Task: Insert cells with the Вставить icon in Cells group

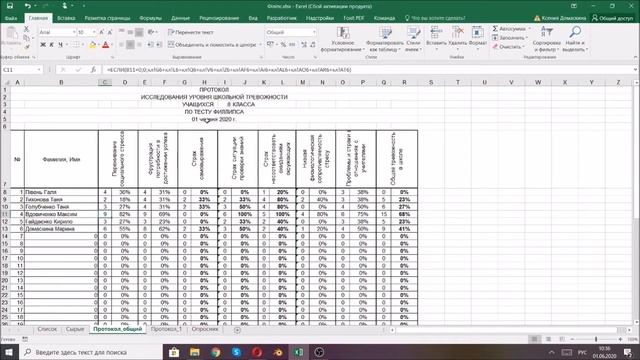Action: (x=436, y=37)
